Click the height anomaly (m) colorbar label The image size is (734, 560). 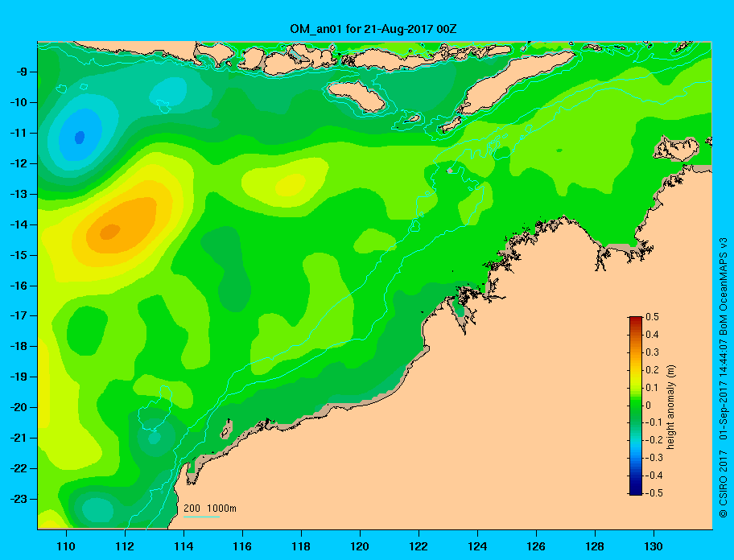671,406
